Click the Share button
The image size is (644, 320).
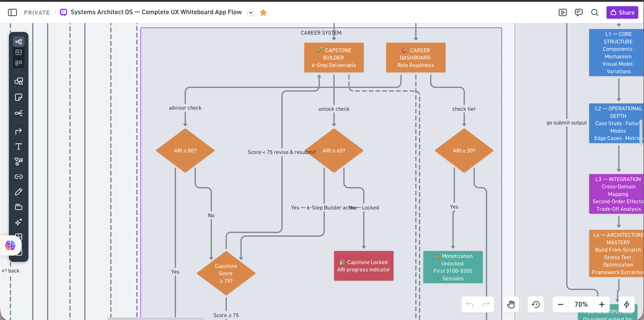622,12
